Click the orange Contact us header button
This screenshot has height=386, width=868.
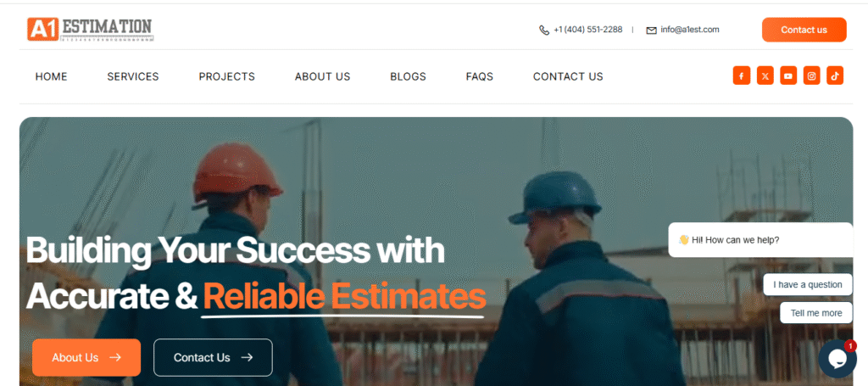(x=804, y=30)
